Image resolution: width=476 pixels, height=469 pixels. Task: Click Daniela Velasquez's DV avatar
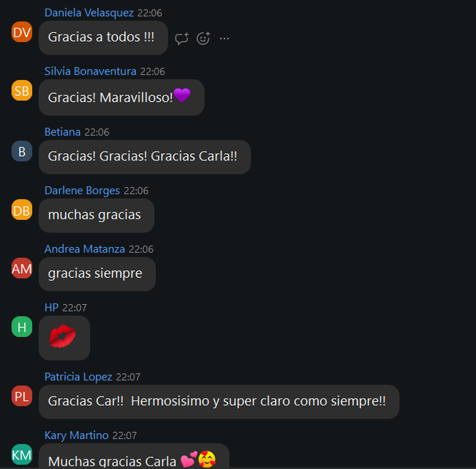pyautogui.click(x=22, y=32)
